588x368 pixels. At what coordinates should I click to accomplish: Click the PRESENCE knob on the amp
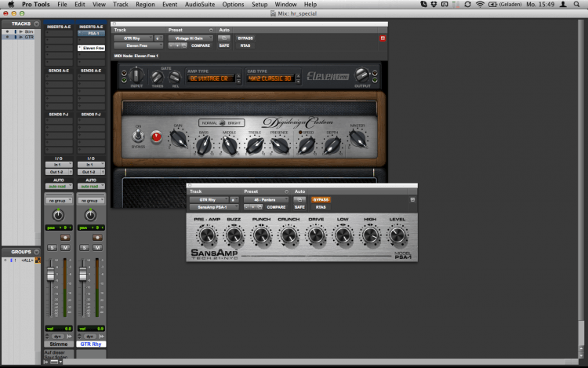[280, 145]
